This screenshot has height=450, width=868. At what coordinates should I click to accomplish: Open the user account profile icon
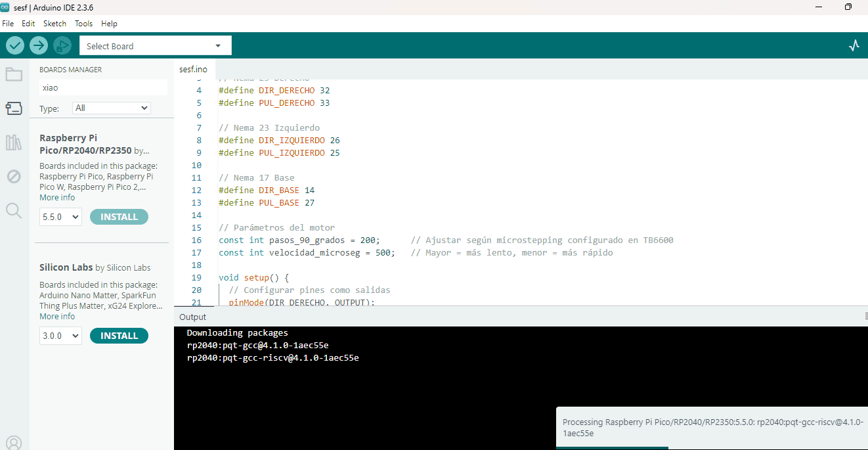(x=14, y=443)
